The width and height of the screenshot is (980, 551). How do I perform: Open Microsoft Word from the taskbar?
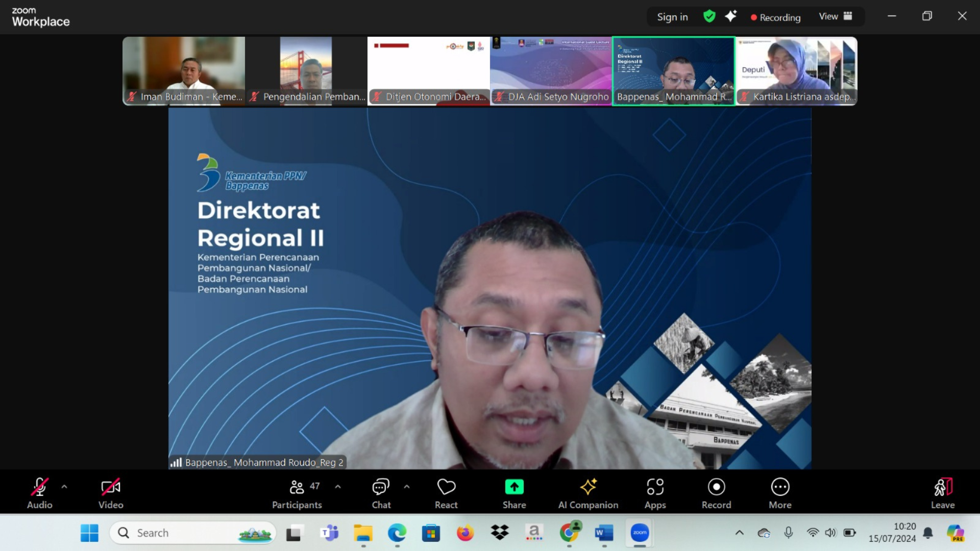604,533
